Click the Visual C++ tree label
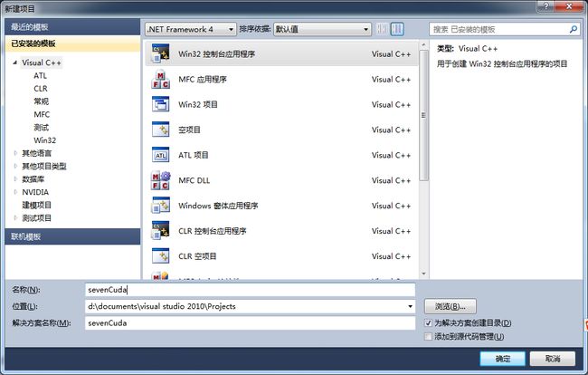Viewport: 588px width, 375px height. [42, 62]
